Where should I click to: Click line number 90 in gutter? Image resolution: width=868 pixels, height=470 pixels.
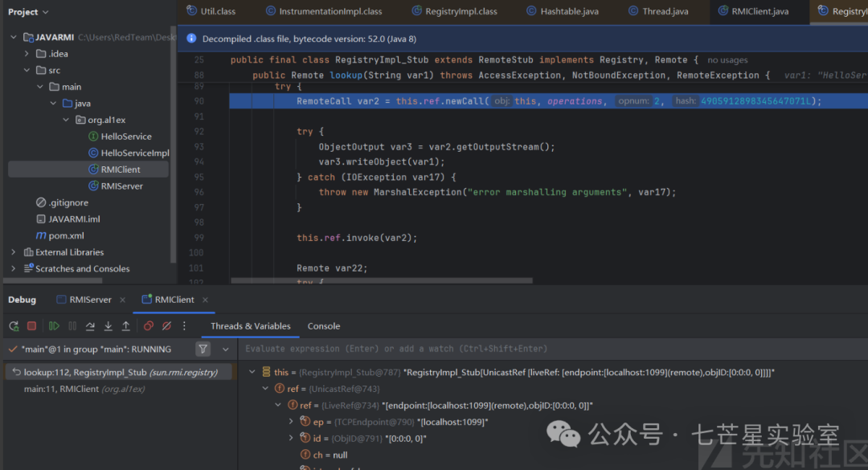point(199,101)
